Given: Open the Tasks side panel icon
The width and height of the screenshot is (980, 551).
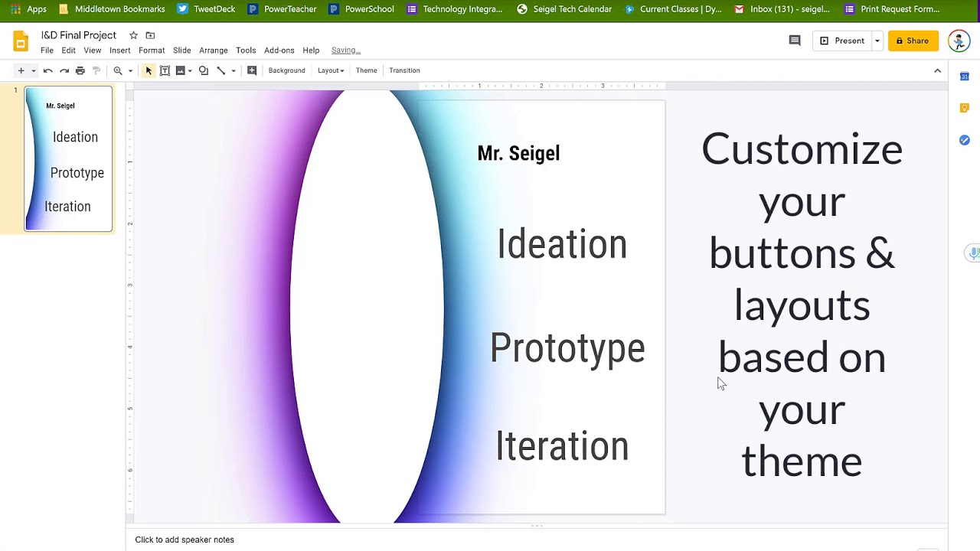Looking at the screenshot, I should click(x=965, y=140).
